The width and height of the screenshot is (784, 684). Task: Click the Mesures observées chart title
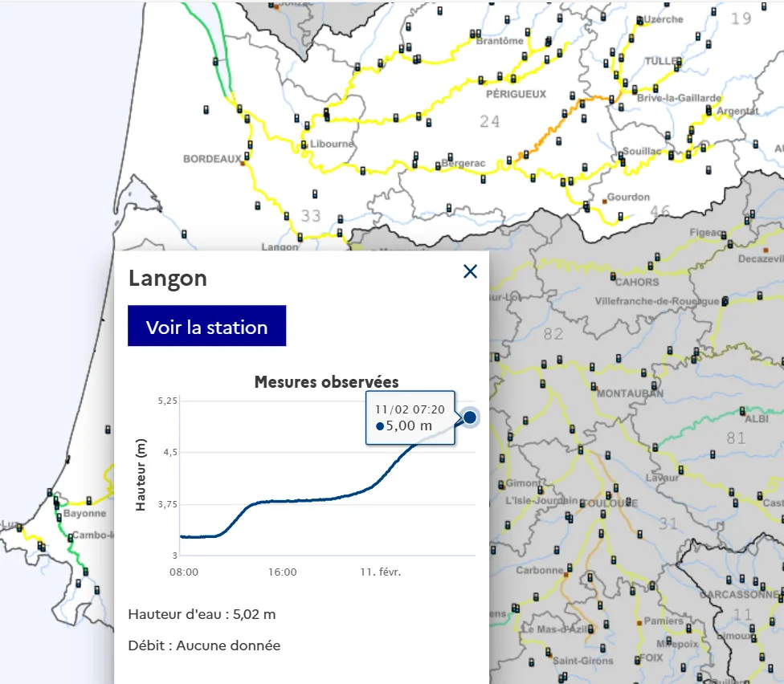point(326,382)
